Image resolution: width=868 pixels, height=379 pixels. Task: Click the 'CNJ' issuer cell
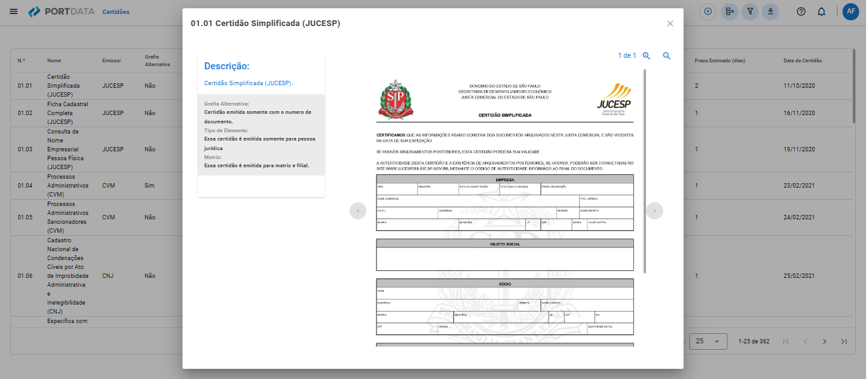pyautogui.click(x=108, y=277)
